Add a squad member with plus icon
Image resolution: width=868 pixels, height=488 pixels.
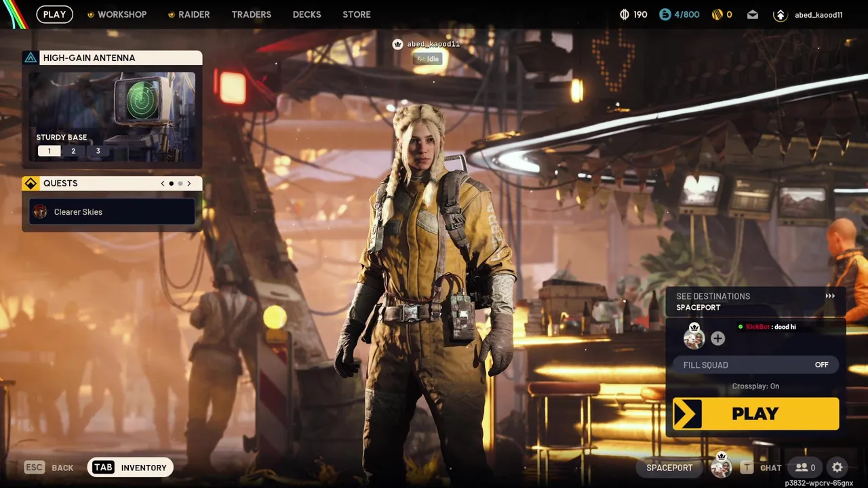(717, 338)
